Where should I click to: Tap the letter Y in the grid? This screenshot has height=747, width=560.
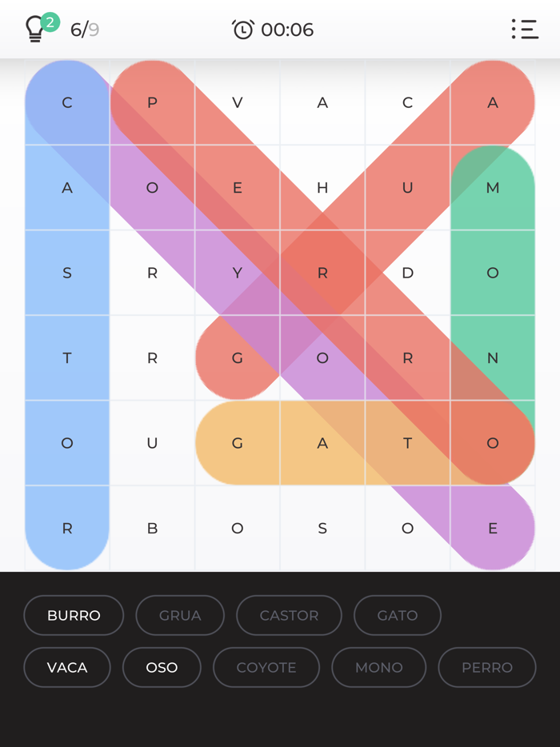click(x=238, y=273)
